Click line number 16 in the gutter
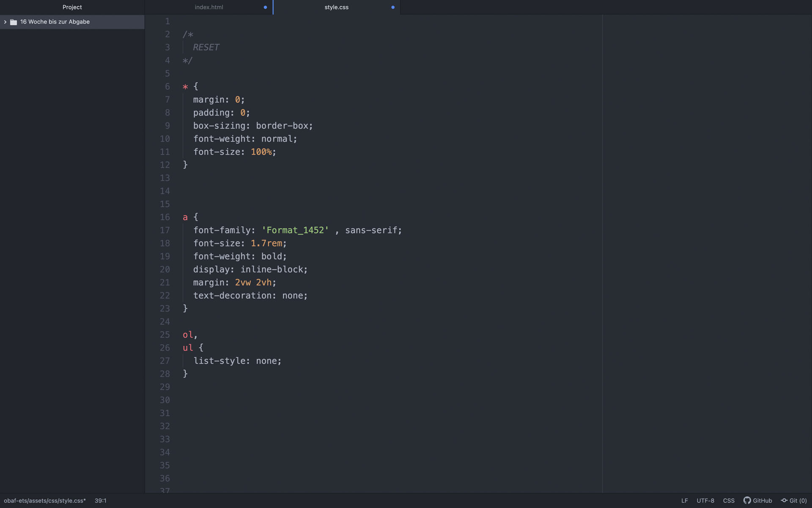The width and height of the screenshot is (812, 508). tap(165, 217)
